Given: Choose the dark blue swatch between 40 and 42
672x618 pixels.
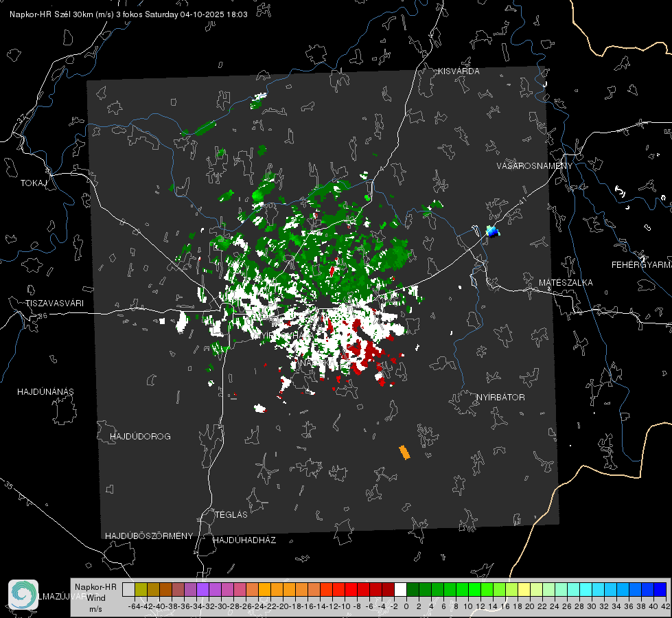Looking at the screenshot, I should [x=660, y=589].
